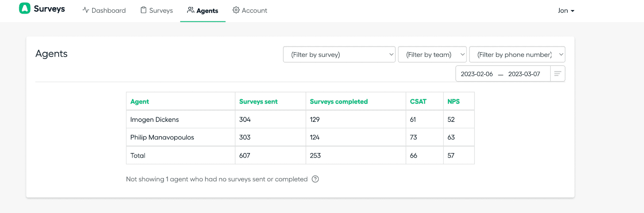644x213 pixels.
Task: Open the Jon user menu
Action: click(x=566, y=10)
